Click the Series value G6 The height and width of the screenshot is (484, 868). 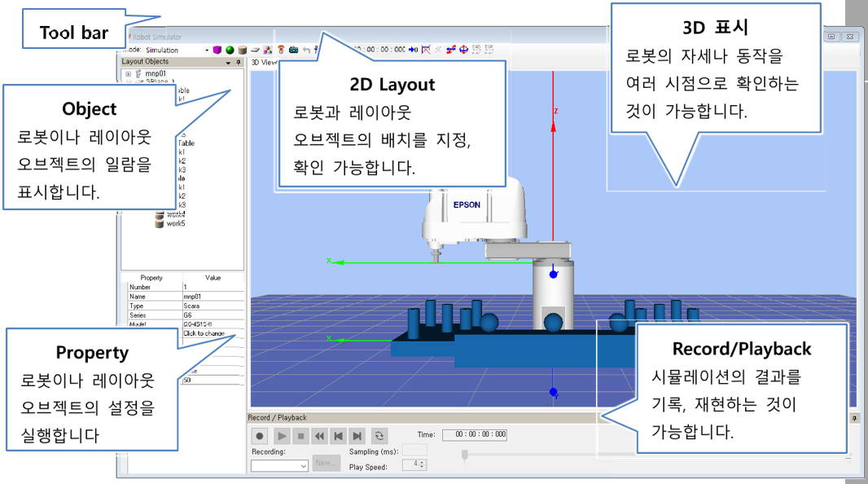(x=213, y=315)
